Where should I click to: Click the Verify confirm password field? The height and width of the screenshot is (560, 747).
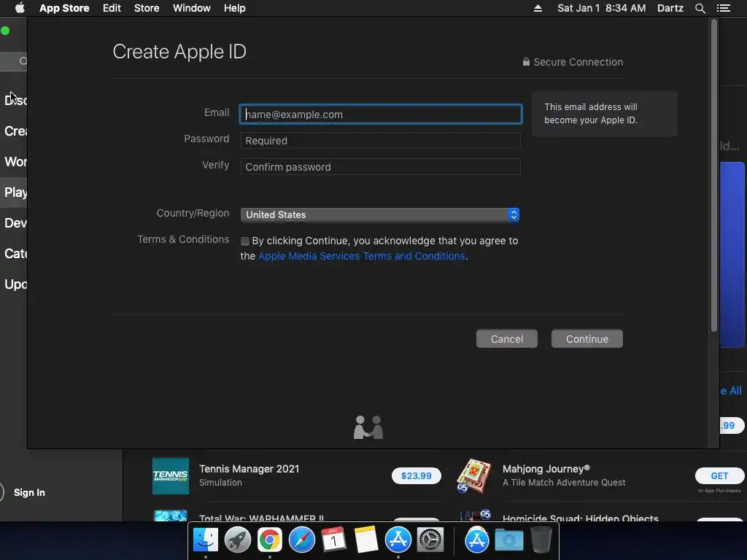coord(380,167)
